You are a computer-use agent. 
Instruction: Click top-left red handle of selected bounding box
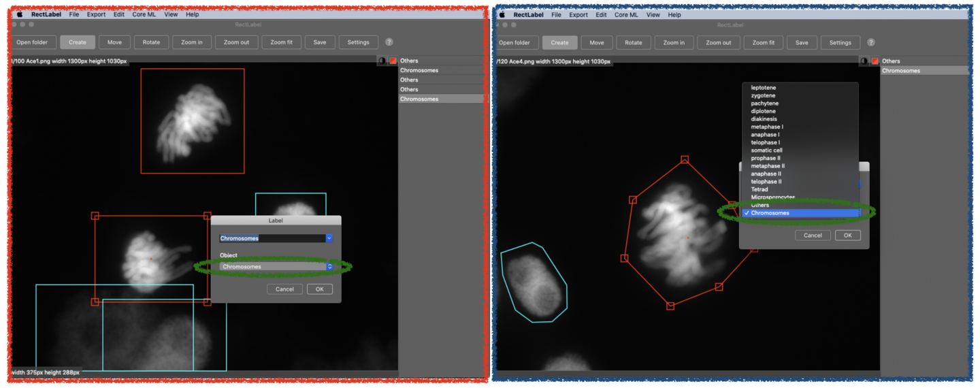(x=95, y=216)
